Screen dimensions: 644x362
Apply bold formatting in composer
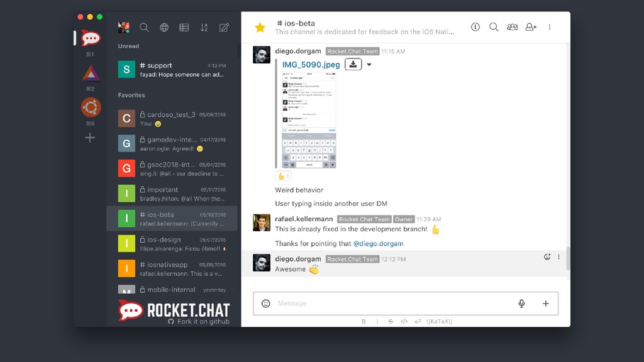coord(364,321)
